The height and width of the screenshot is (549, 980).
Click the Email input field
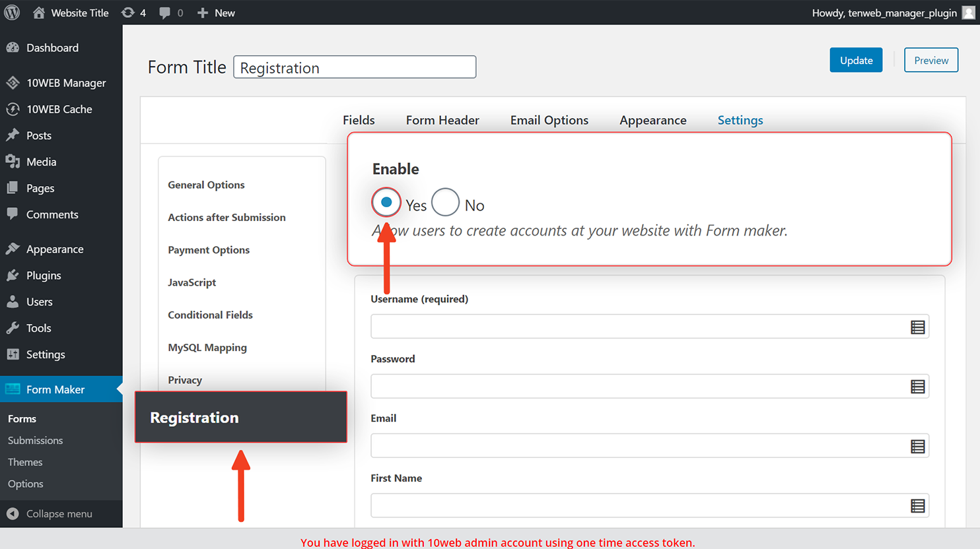pyautogui.click(x=650, y=446)
